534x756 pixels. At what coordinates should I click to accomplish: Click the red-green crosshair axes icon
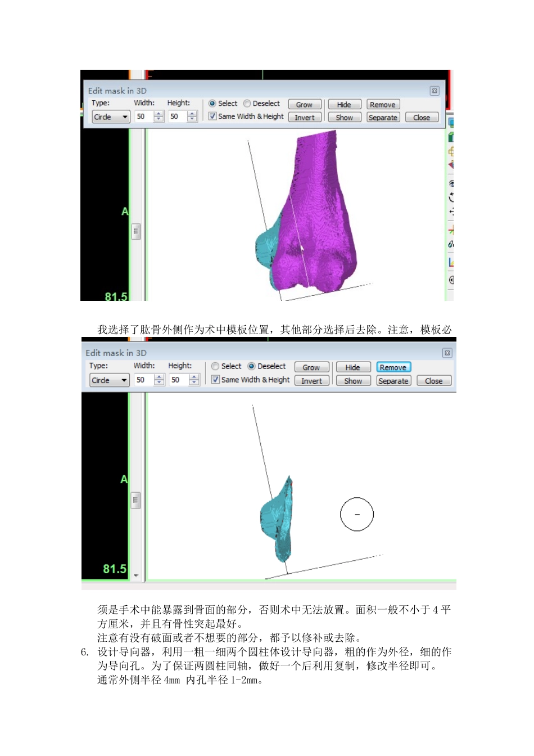point(451,230)
